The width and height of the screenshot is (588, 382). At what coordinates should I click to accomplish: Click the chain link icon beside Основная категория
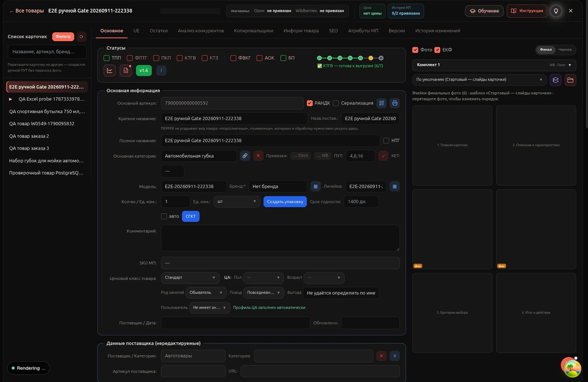245,156
